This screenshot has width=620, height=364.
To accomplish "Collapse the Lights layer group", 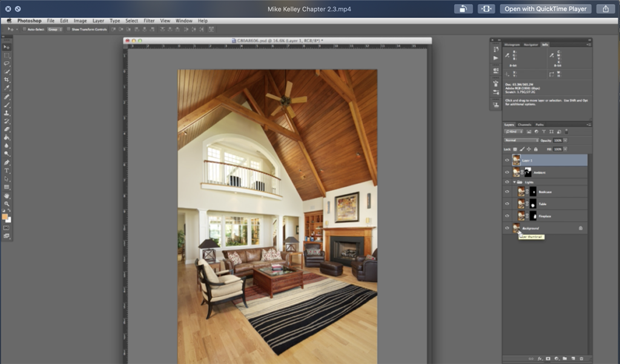I will [x=514, y=181].
